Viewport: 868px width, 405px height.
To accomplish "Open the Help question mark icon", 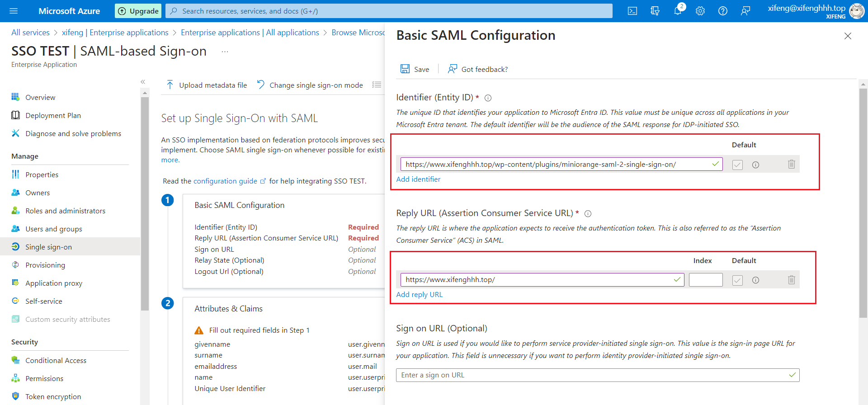I will pos(723,11).
